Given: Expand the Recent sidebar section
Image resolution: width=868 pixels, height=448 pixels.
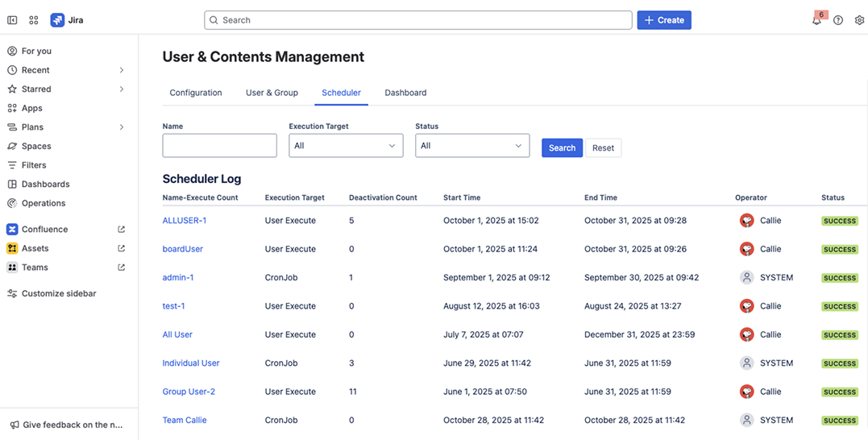Looking at the screenshot, I should tap(122, 70).
